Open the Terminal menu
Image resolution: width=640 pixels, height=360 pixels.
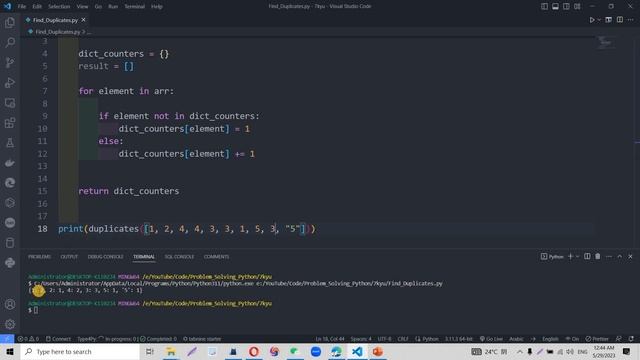tap(134, 6)
